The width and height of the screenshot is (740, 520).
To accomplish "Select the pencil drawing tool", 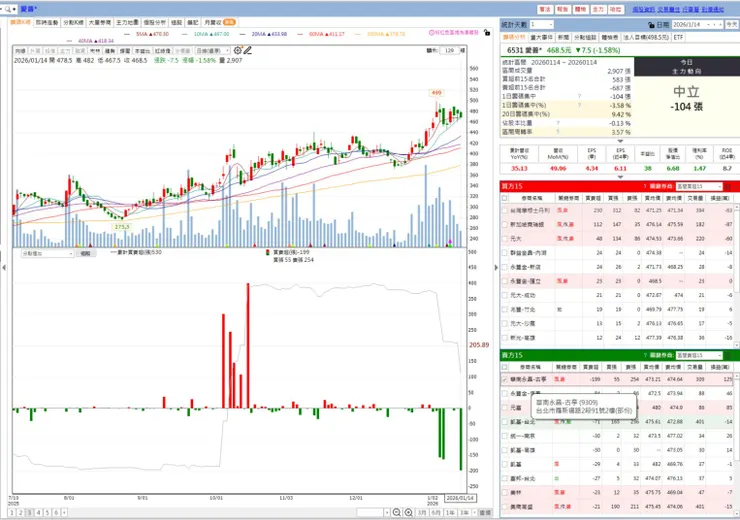I will pos(247,50).
